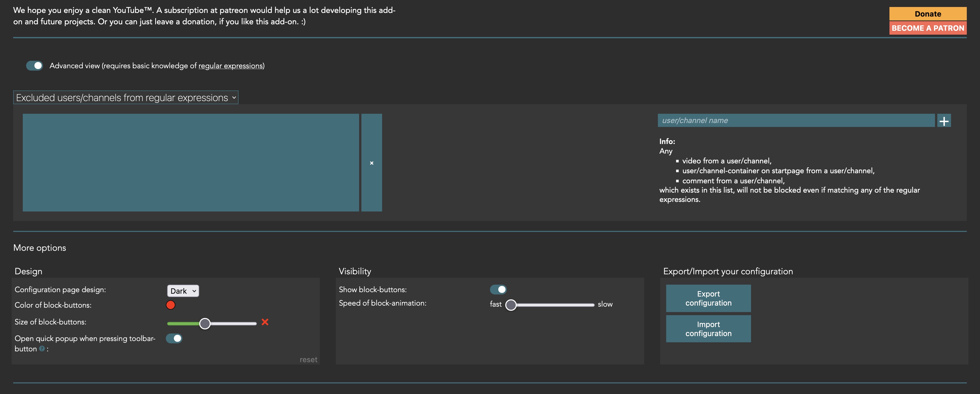The height and width of the screenshot is (394, 980).
Task: Toggle quick popup on toolbar-button press
Action: pos(174,338)
